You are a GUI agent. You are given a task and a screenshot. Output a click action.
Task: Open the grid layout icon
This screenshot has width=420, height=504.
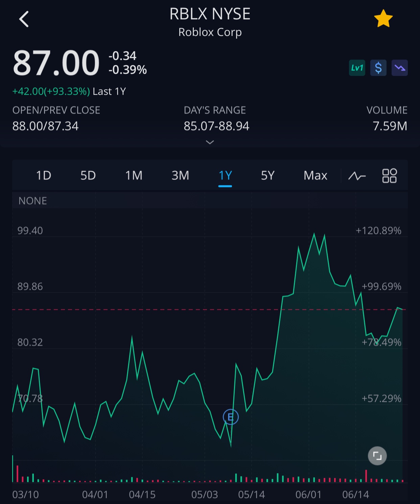(x=389, y=176)
